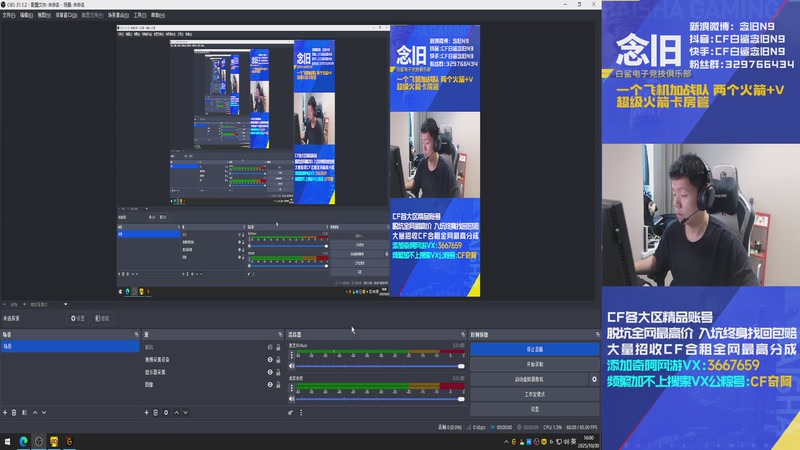Open three-dot options for 麦克风/Aux channel
800x450 pixels.
(x=292, y=355)
